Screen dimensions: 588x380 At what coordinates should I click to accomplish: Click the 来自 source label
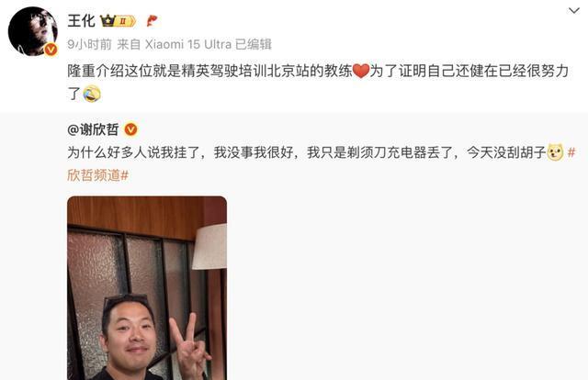[129, 44]
